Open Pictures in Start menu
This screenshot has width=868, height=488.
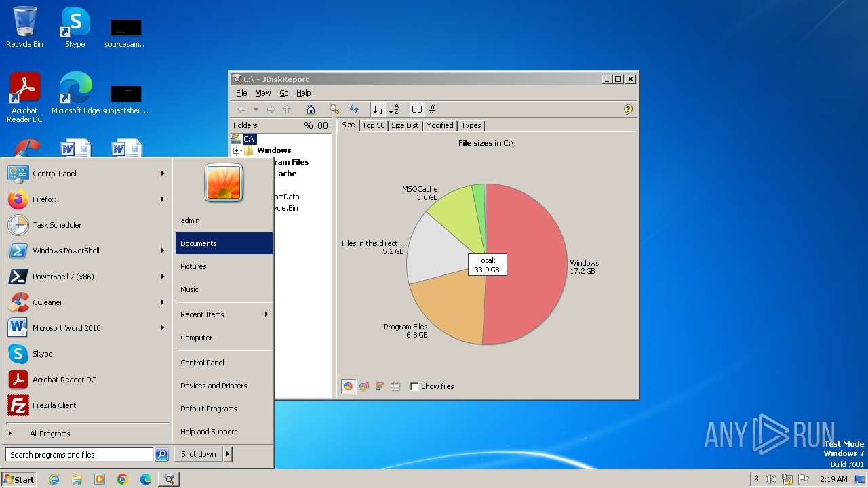(x=224, y=266)
